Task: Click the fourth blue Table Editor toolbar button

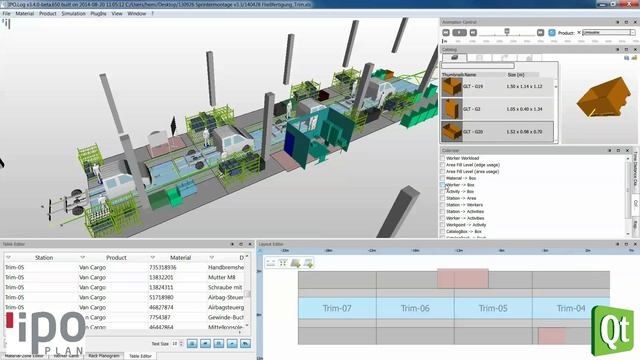Action: [x=232, y=344]
